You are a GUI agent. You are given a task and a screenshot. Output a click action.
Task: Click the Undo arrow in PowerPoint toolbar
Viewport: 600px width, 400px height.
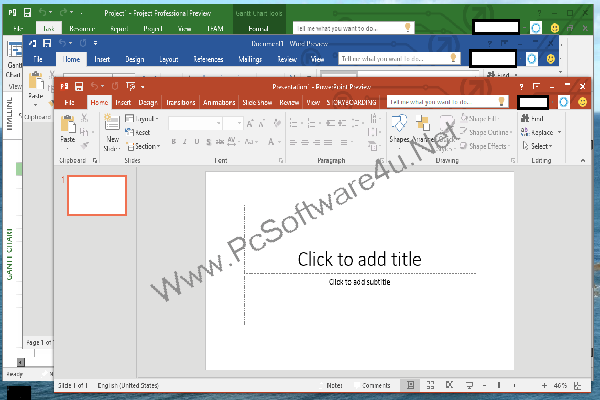[x=95, y=87]
